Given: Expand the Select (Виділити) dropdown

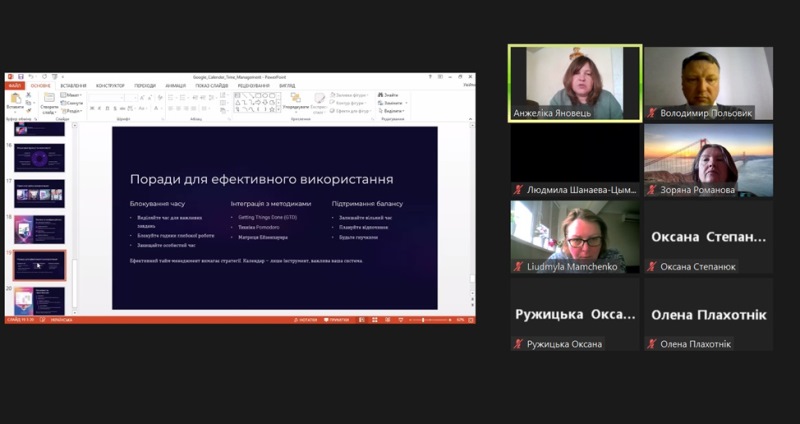Looking at the screenshot, I should [x=391, y=111].
